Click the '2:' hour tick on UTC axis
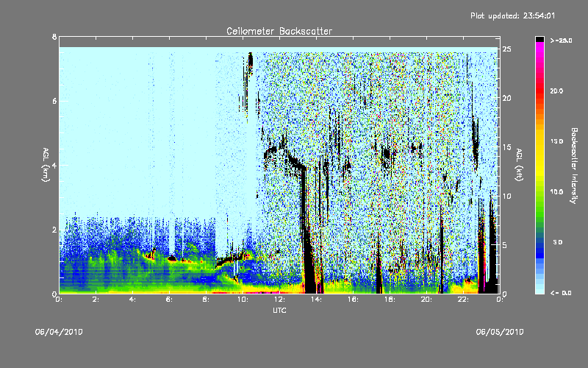The width and height of the screenshot is (588, 368). click(96, 300)
